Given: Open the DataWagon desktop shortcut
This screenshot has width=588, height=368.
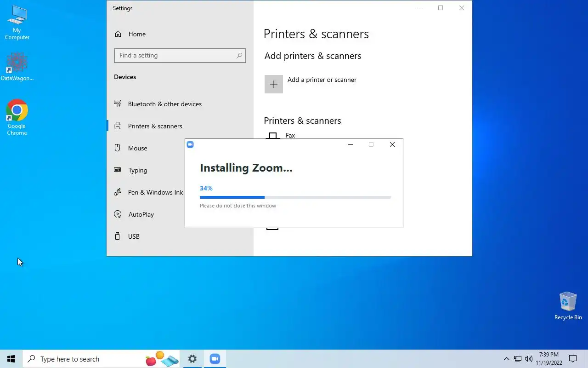Looking at the screenshot, I should point(17,67).
